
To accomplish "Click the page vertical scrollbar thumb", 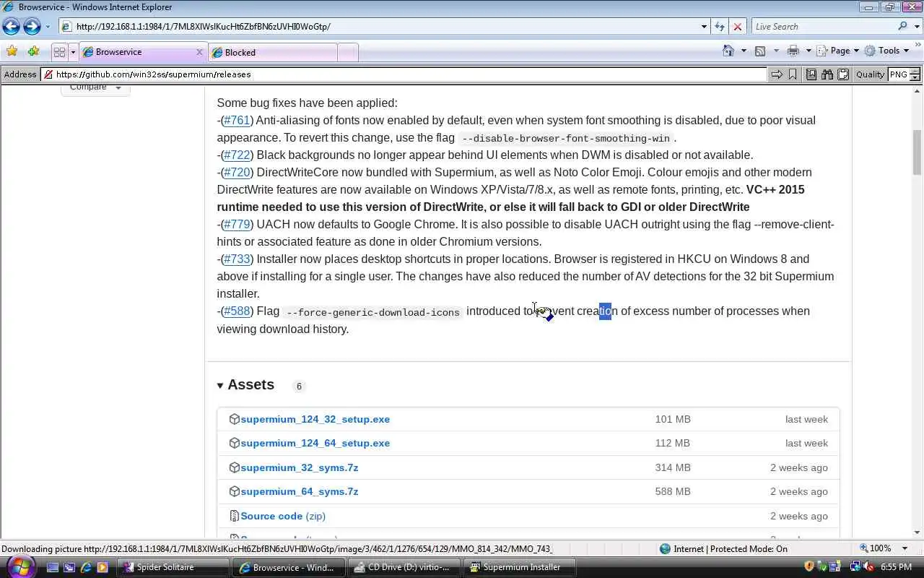I will (x=918, y=152).
